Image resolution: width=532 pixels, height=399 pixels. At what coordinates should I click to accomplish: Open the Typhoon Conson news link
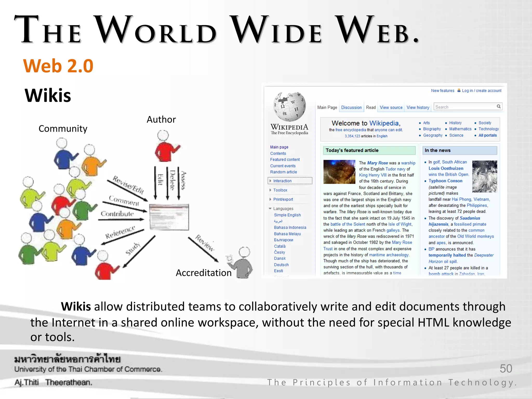(x=445, y=181)
